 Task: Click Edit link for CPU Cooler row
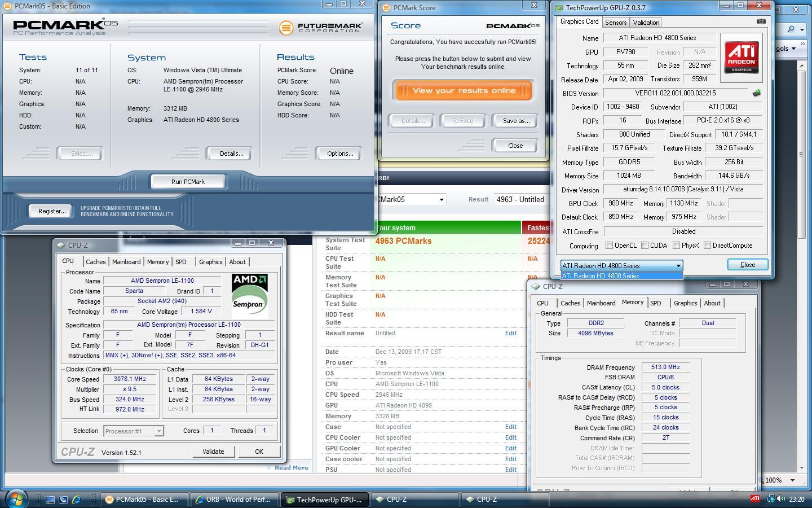click(x=510, y=437)
